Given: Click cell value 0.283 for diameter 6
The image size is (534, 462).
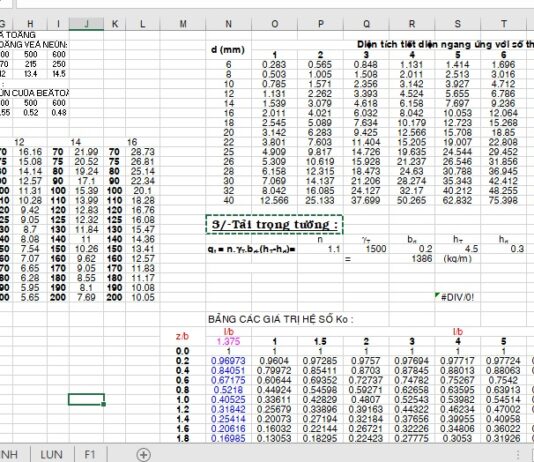Looking at the screenshot, I should click(x=274, y=65).
